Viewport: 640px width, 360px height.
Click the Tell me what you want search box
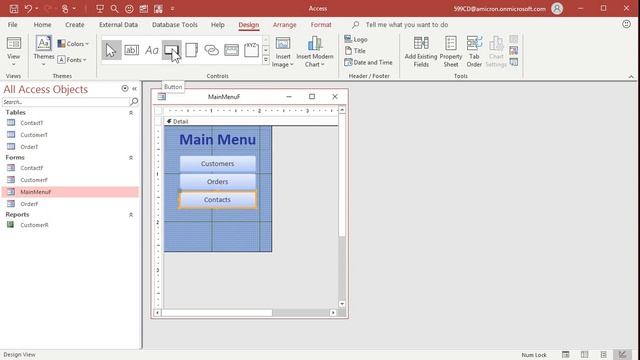[407, 25]
